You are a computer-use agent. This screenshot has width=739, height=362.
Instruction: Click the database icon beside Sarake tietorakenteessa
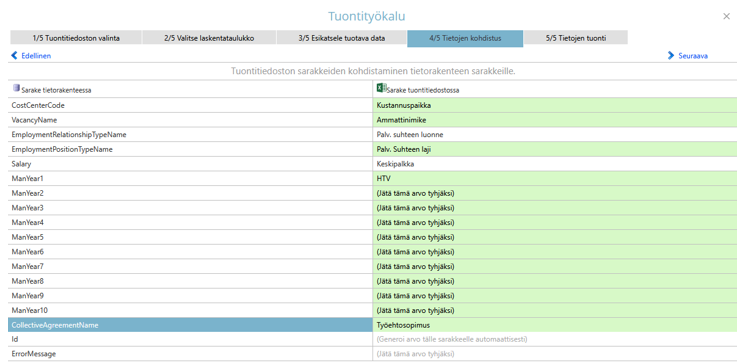[16, 88]
